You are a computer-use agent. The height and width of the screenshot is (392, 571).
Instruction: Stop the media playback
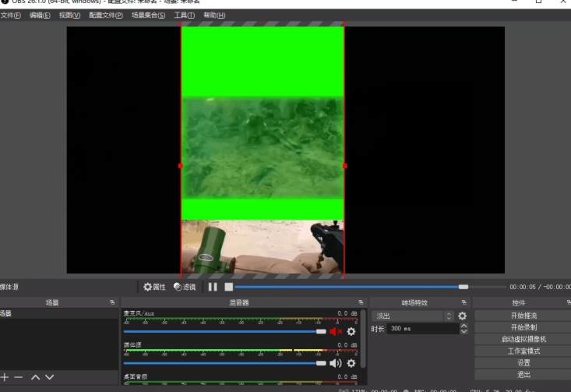tap(228, 287)
